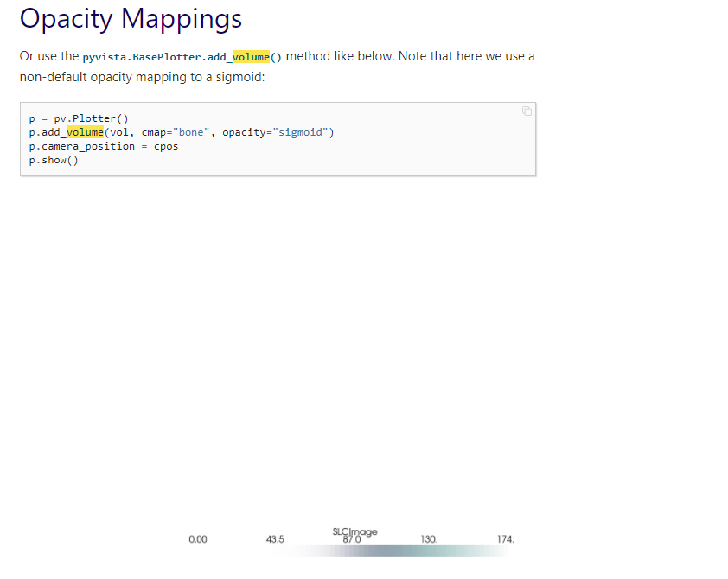Click the p.camera_position = cpos line

coord(104,146)
